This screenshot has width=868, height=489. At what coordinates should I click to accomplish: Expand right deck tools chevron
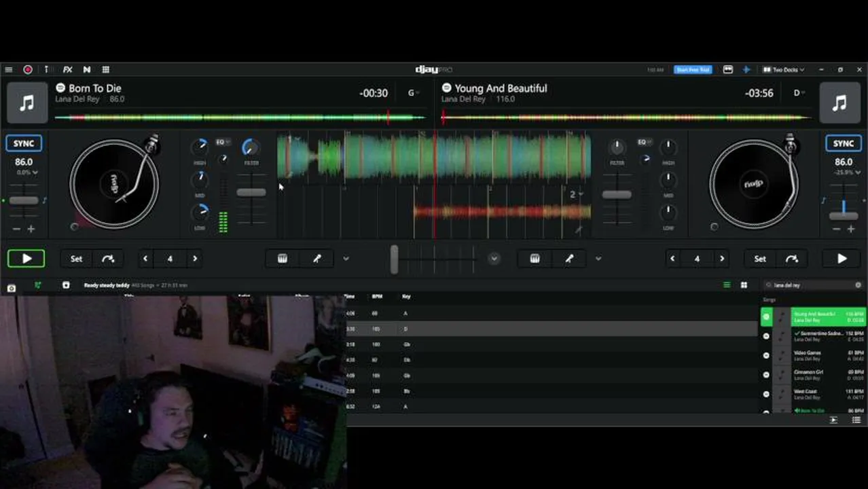coord(598,259)
